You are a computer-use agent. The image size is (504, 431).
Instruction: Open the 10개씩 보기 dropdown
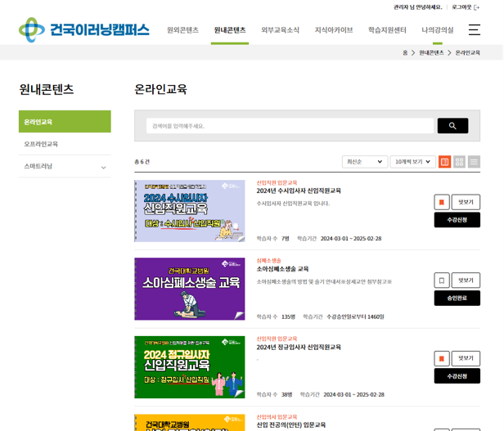(x=412, y=162)
